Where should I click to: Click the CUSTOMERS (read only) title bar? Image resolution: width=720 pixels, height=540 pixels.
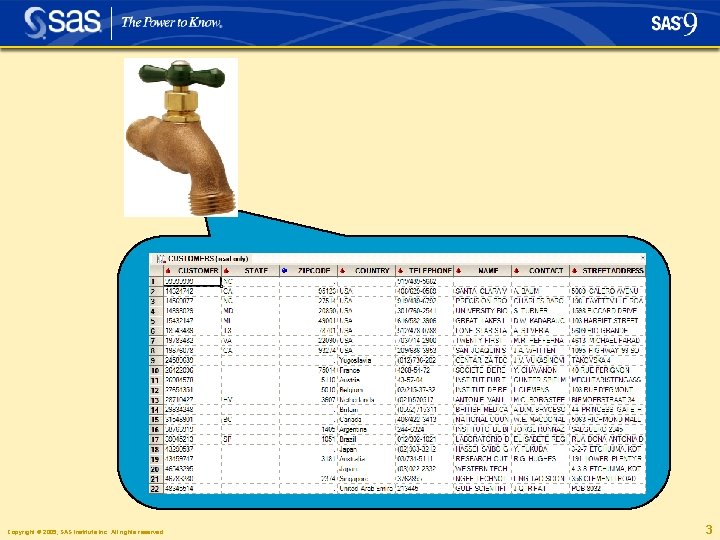pyautogui.click(x=397, y=259)
